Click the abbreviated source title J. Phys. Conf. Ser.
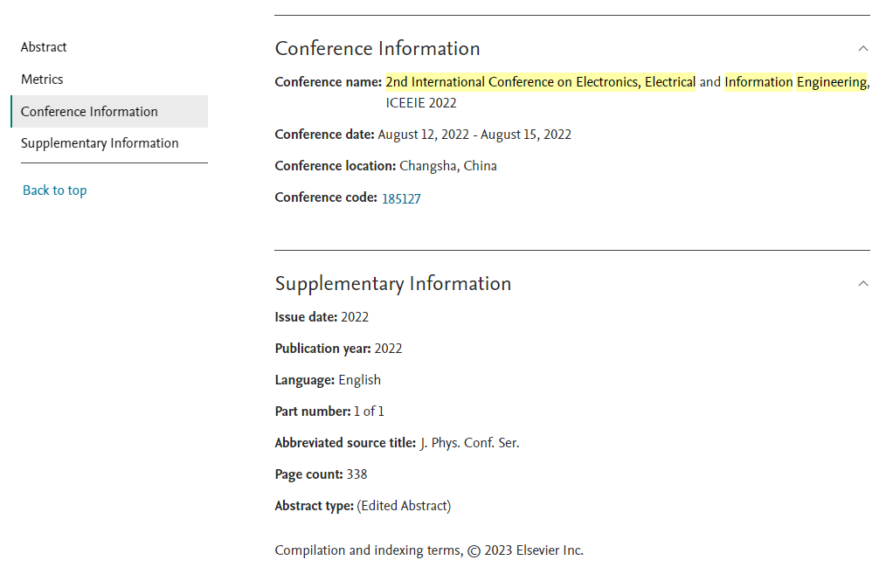This screenshot has width=893, height=588. (x=469, y=444)
